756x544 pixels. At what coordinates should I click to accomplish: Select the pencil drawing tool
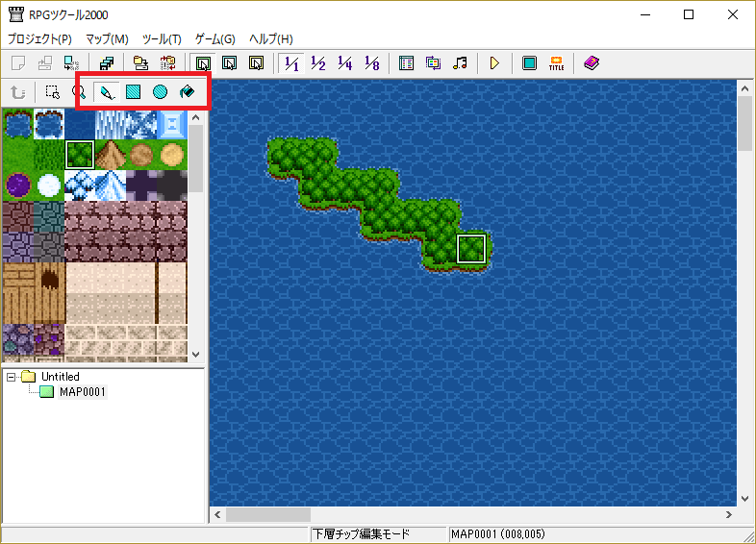point(107,92)
